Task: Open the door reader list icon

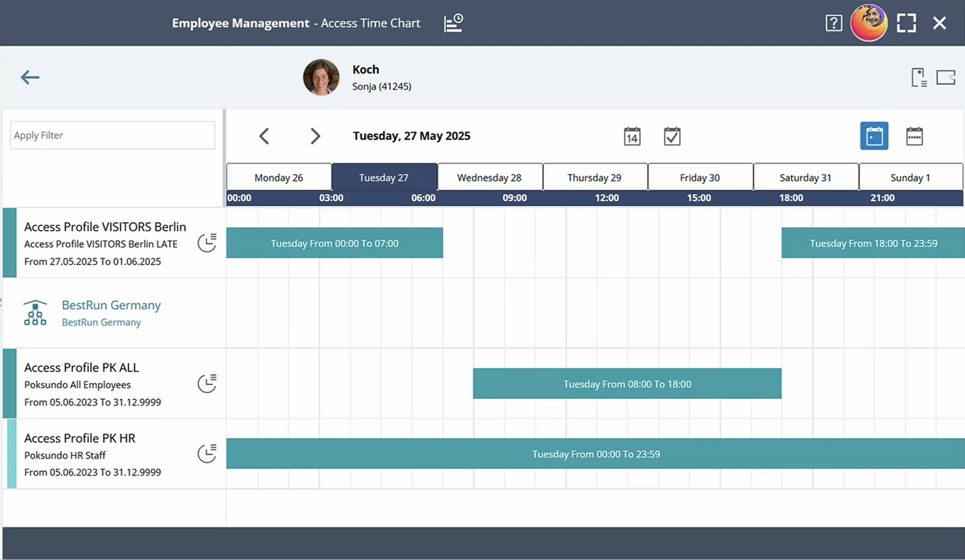Action: click(x=919, y=77)
